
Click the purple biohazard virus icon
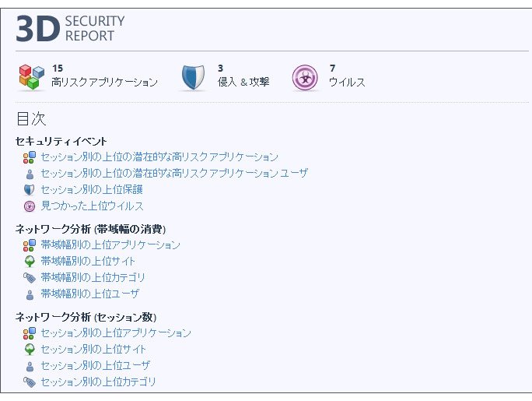(x=305, y=78)
